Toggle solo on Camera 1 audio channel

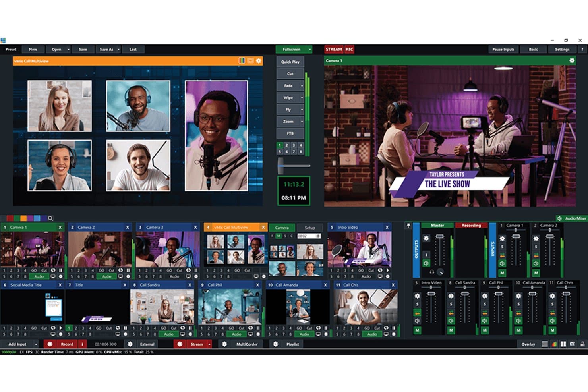(502, 247)
